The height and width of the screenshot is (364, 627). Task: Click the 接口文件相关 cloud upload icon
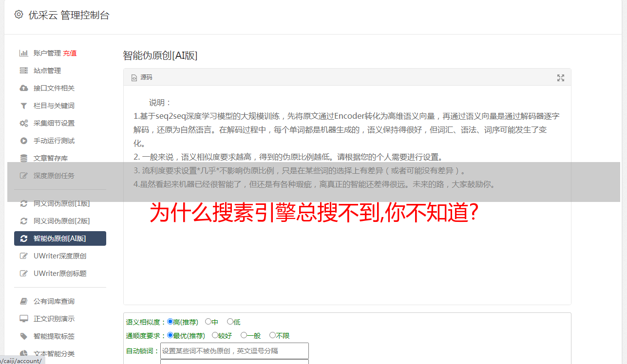pos(23,88)
